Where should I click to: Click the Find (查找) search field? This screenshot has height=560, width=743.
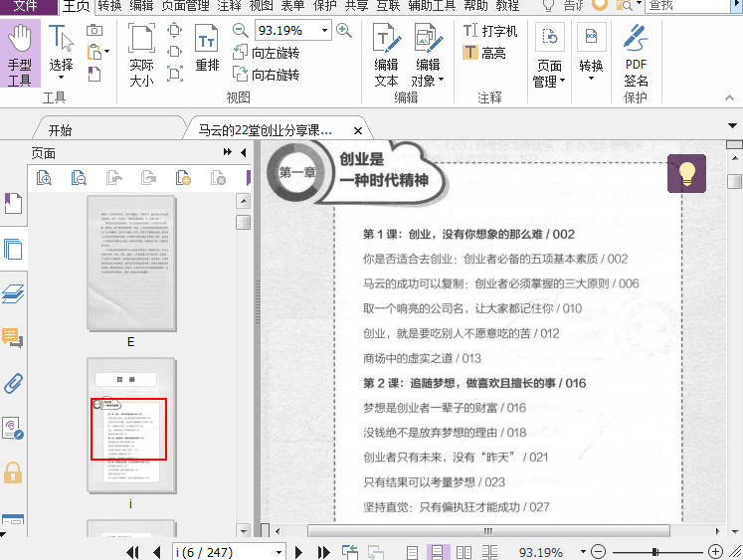point(687,6)
